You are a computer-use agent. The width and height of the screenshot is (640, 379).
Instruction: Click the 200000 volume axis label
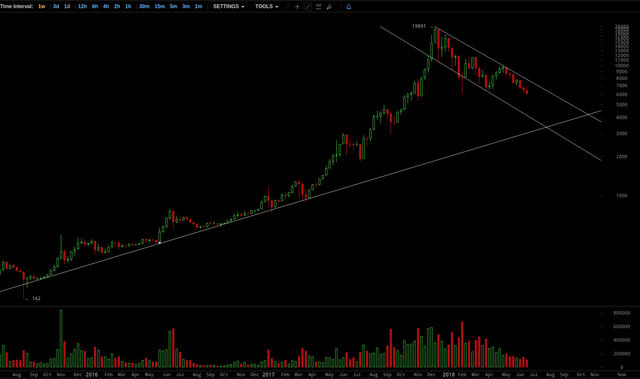click(621, 354)
